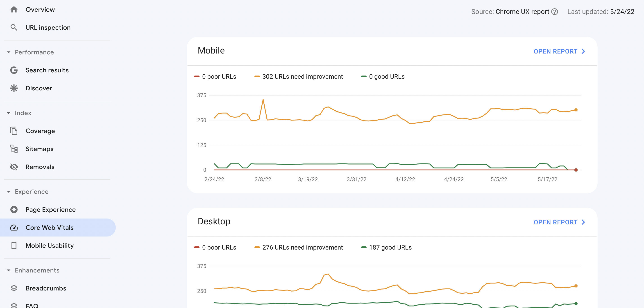Viewport: 644px width, 308px height.
Task: Collapse the Enhancements section
Action: [9, 270]
